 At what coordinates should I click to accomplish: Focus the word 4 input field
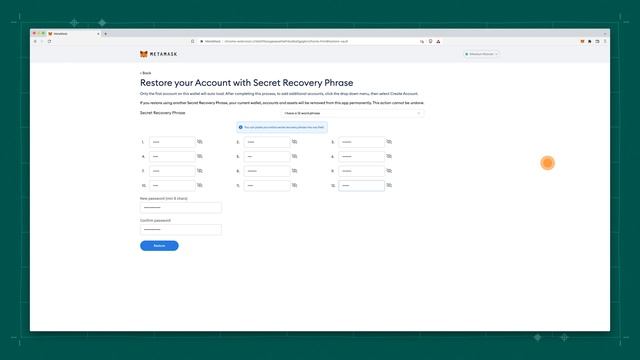[x=172, y=156]
